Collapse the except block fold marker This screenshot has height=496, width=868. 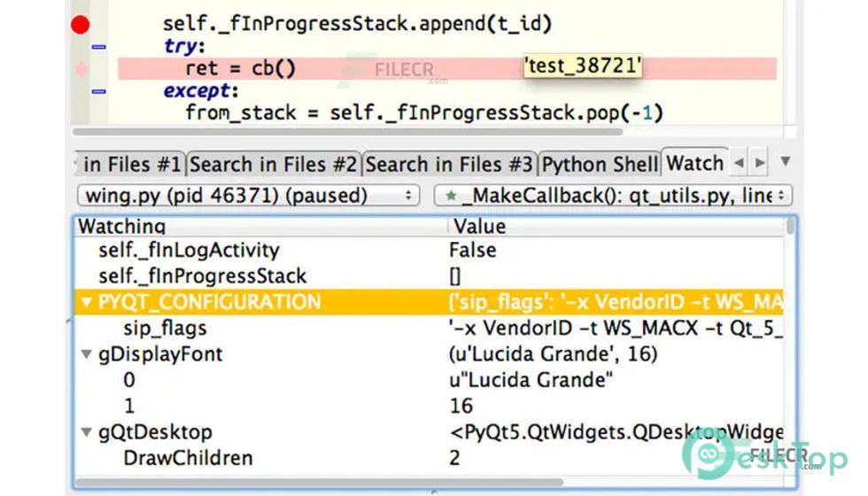(99, 90)
